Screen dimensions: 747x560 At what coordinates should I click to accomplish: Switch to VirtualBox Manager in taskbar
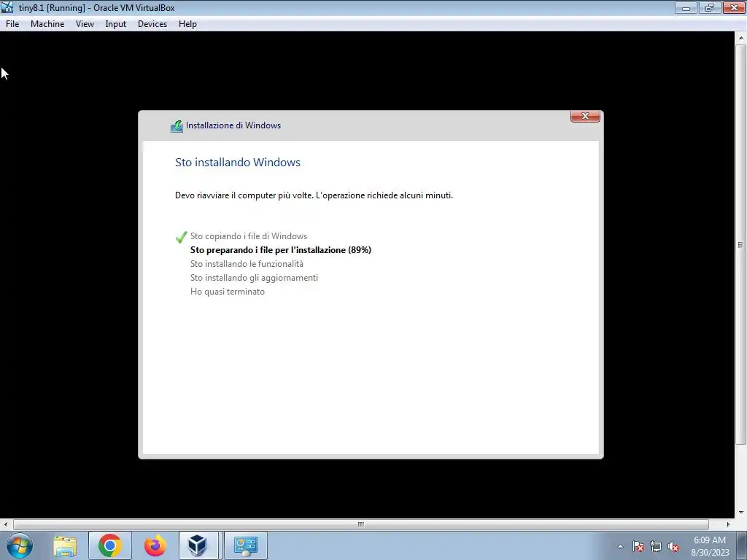(198, 545)
